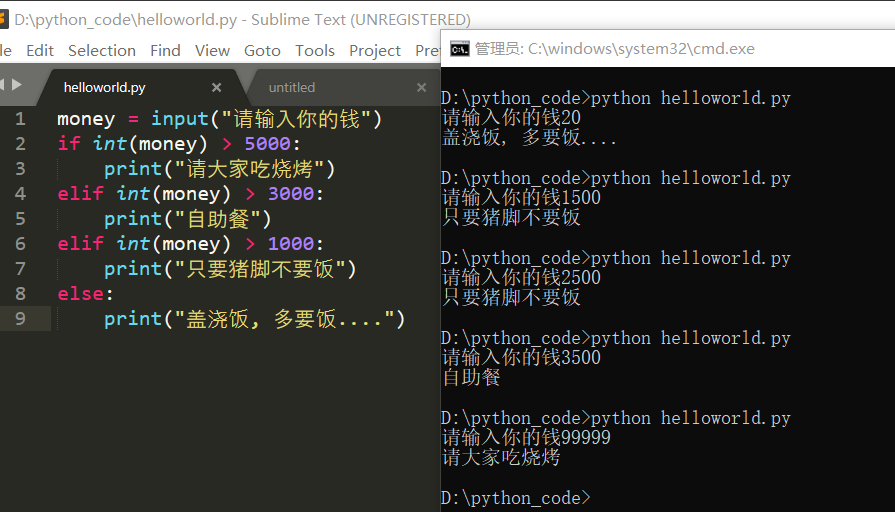Click the cmd.exe window title bar
Viewport: 895px width, 512px height.
pyautogui.click(x=668, y=49)
